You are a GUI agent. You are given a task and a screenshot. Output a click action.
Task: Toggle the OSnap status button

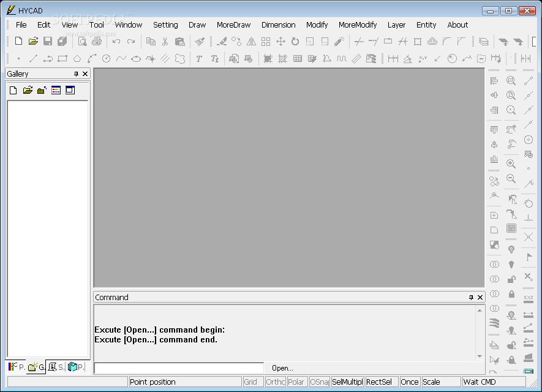[x=320, y=382]
